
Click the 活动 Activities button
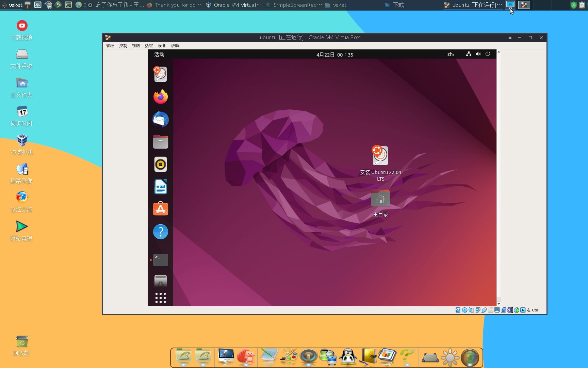click(x=159, y=55)
